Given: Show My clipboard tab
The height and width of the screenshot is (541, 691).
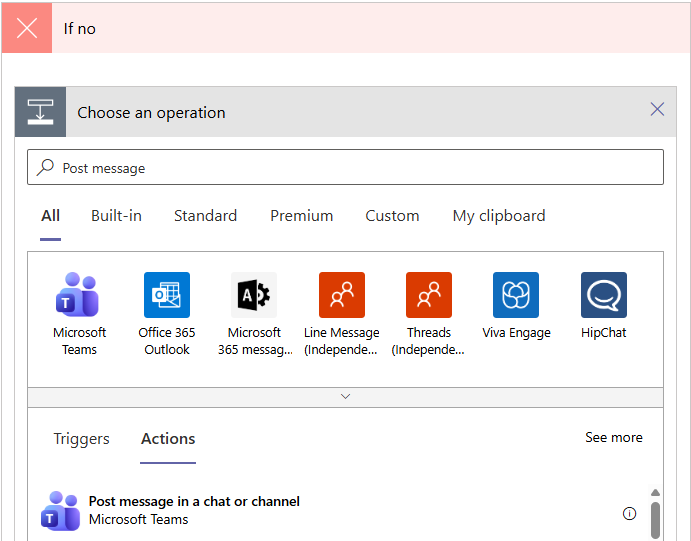Looking at the screenshot, I should (499, 216).
